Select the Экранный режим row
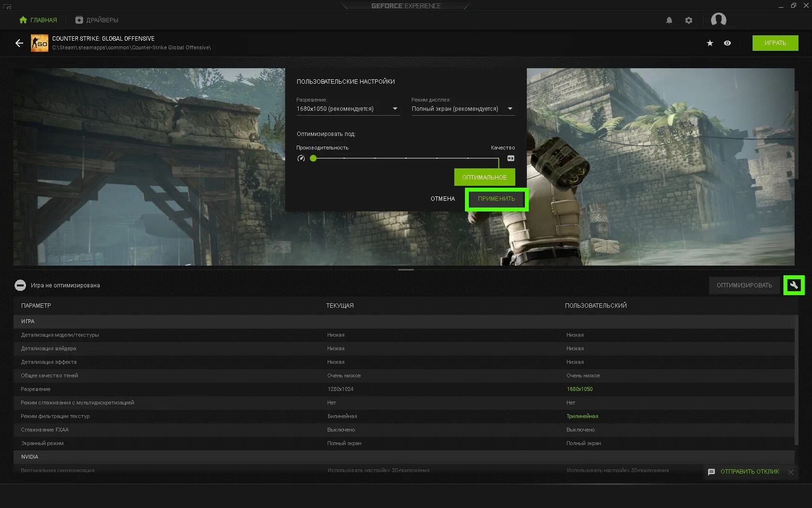Image resolution: width=812 pixels, height=508 pixels. pos(404,443)
